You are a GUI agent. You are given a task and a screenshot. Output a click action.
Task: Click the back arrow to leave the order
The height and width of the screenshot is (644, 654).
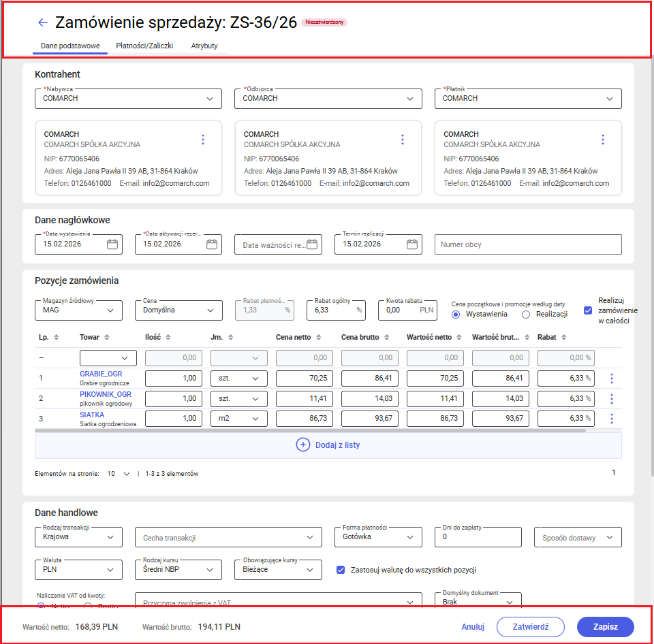tap(43, 22)
